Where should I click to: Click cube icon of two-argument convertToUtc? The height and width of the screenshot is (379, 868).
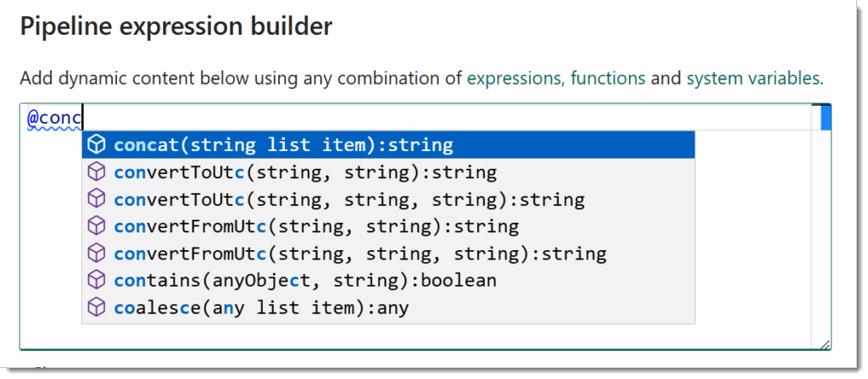point(97,172)
